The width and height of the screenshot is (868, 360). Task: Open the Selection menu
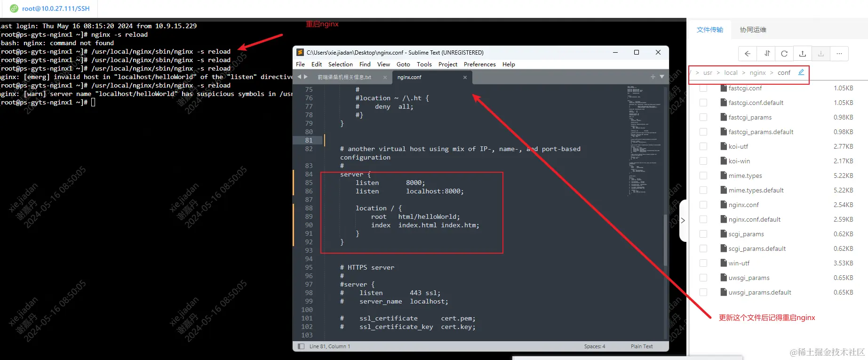click(x=341, y=64)
